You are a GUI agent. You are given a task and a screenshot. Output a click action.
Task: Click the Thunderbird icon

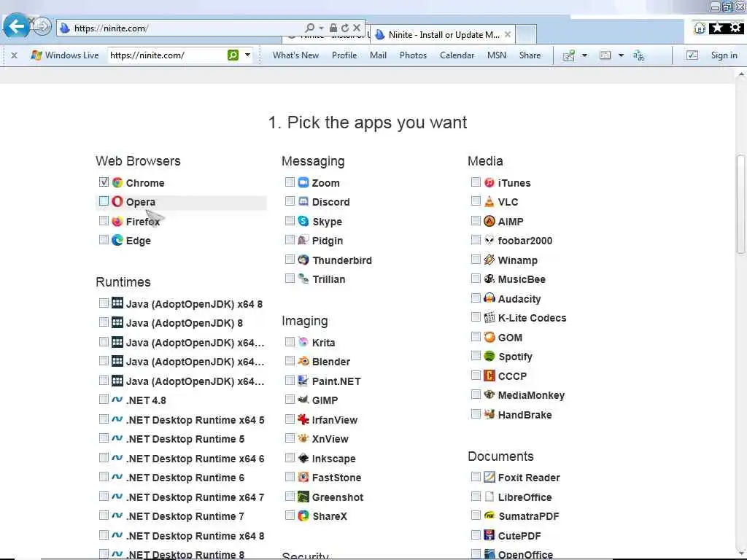pyautogui.click(x=303, y=260)
